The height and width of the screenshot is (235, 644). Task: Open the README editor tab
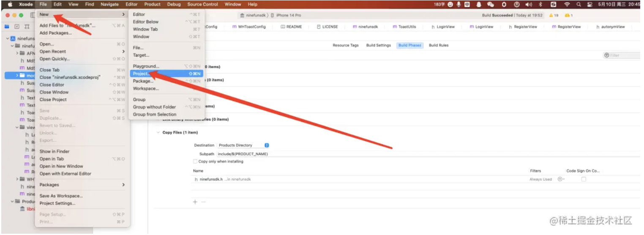click(x=292, y=27)
